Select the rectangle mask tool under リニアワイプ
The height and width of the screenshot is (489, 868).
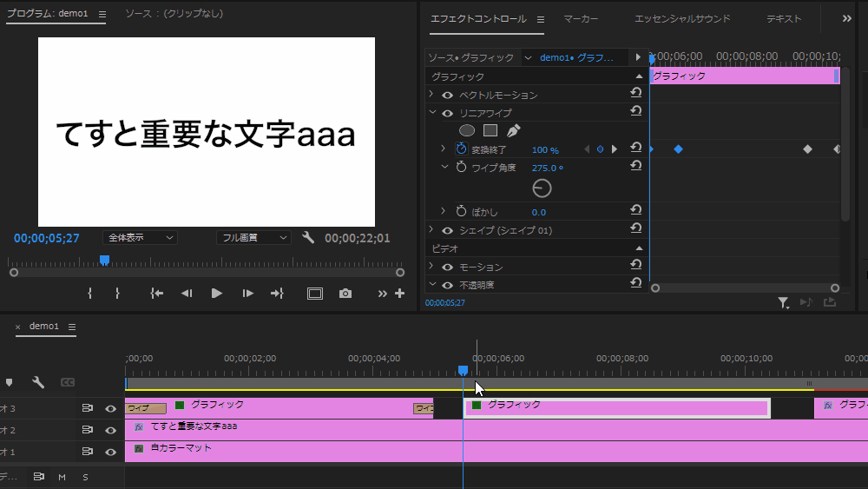tap(490, 130)
